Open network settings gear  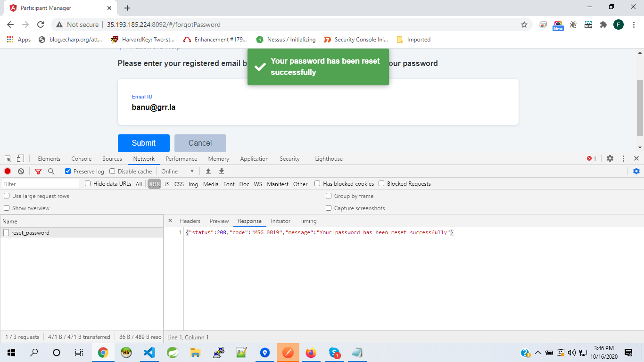[x=636, y=171]
